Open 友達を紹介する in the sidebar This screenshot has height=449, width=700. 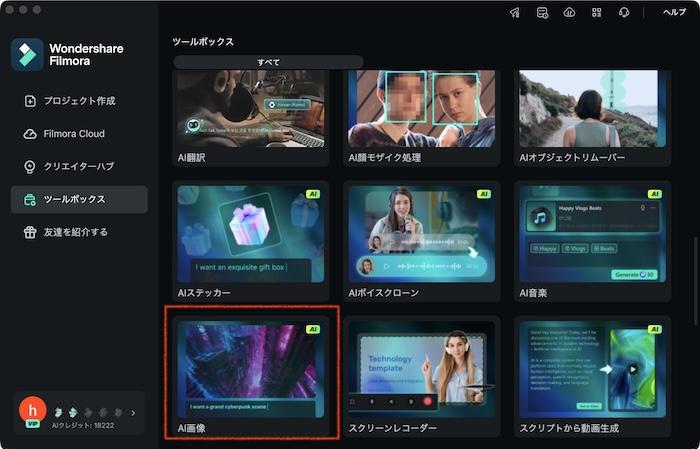click(79, 232)
